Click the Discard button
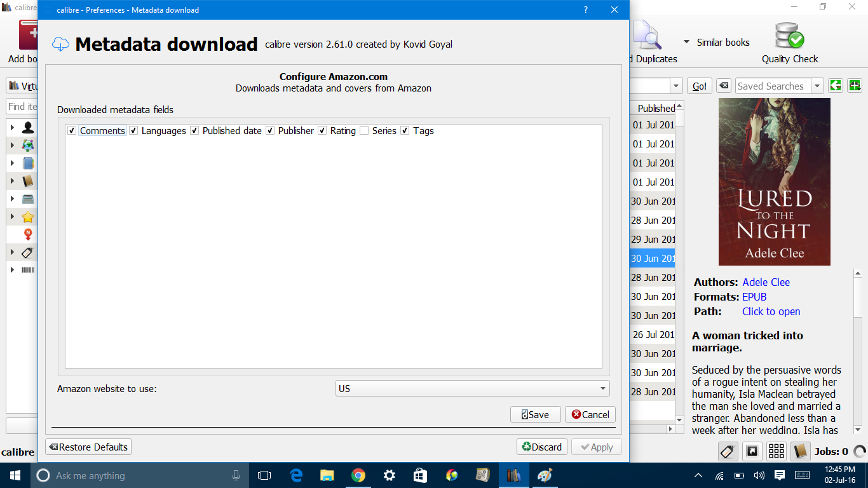Image resolution: width=868 pixels, height=488 pixels. coord(542,447)
